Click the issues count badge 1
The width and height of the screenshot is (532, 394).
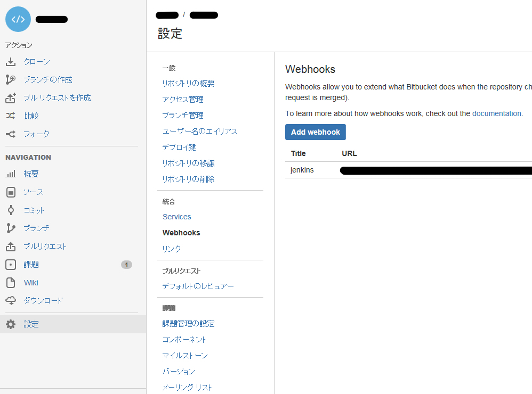[x=126, y=265]
